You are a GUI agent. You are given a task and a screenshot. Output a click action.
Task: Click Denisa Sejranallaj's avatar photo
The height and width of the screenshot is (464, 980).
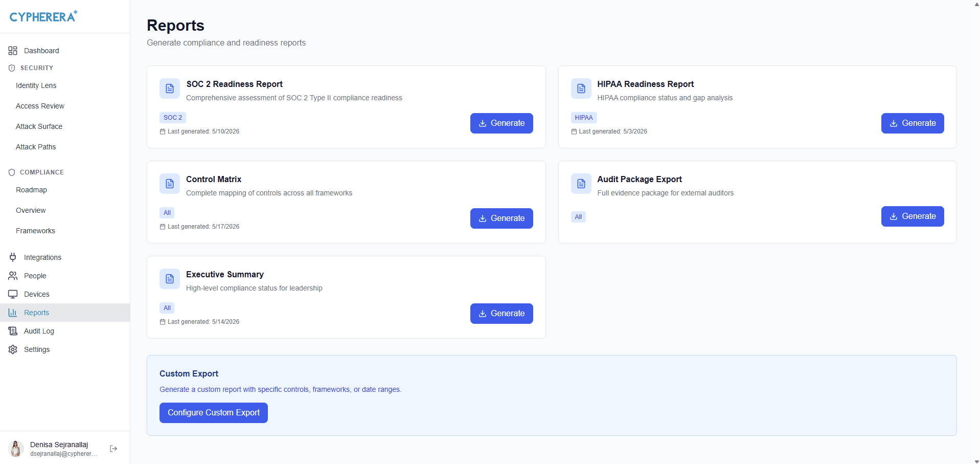[x=16, y=449]
